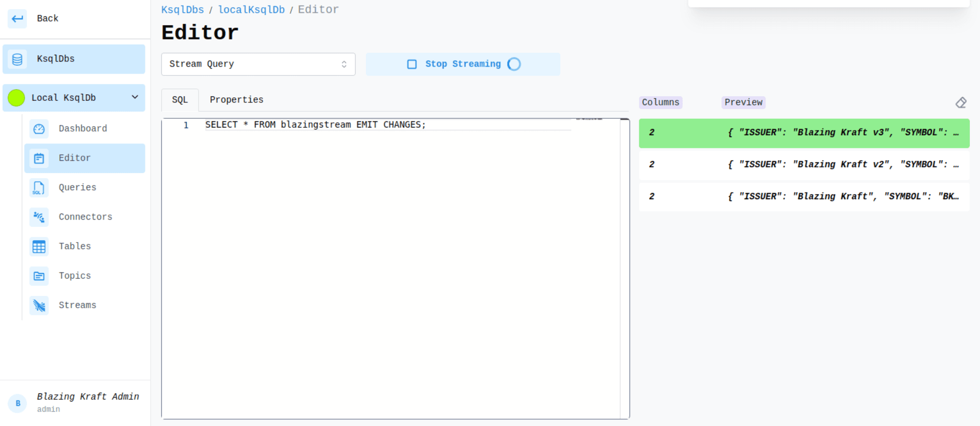This screenshot has width=980, height=426.
Task: Go to localKsqlDb breadcrumb link
Action: point(251,10)
